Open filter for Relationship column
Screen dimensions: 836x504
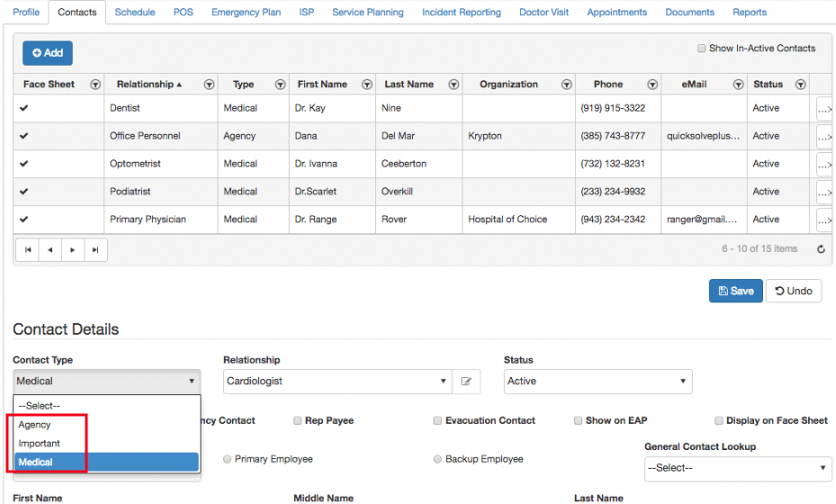(209, 85)
